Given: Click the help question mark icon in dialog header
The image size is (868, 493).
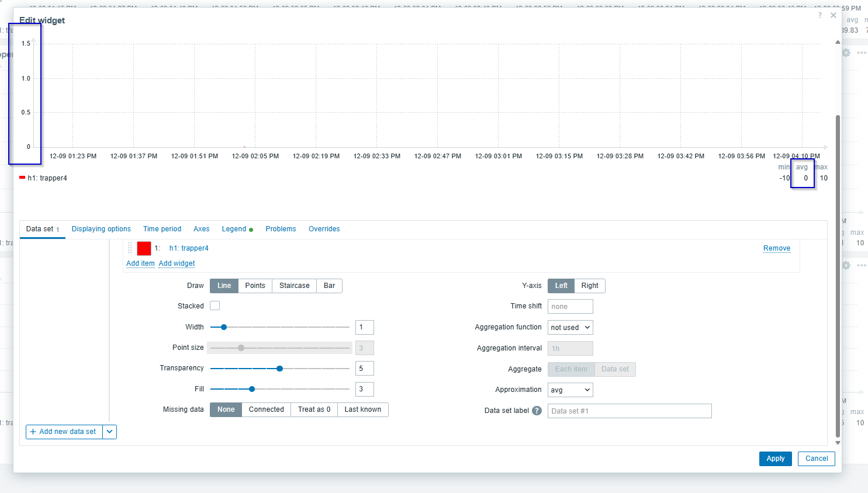Looking at the screenshot, I should pos(819,15).
